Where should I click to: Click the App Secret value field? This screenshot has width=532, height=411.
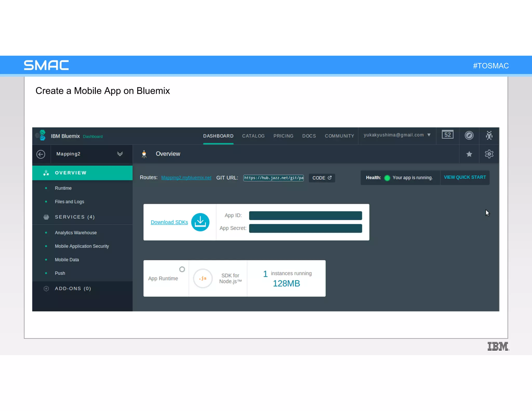305,228
